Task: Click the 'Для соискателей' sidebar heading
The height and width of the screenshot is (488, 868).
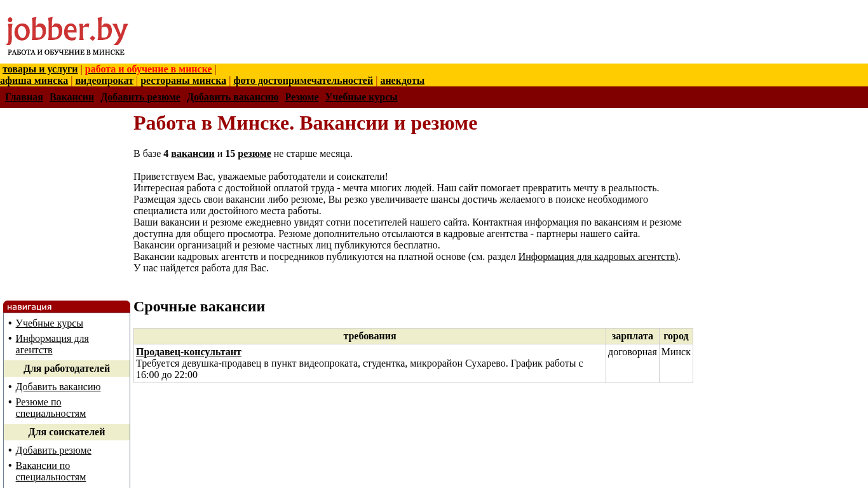Action: tap(67, 432)
